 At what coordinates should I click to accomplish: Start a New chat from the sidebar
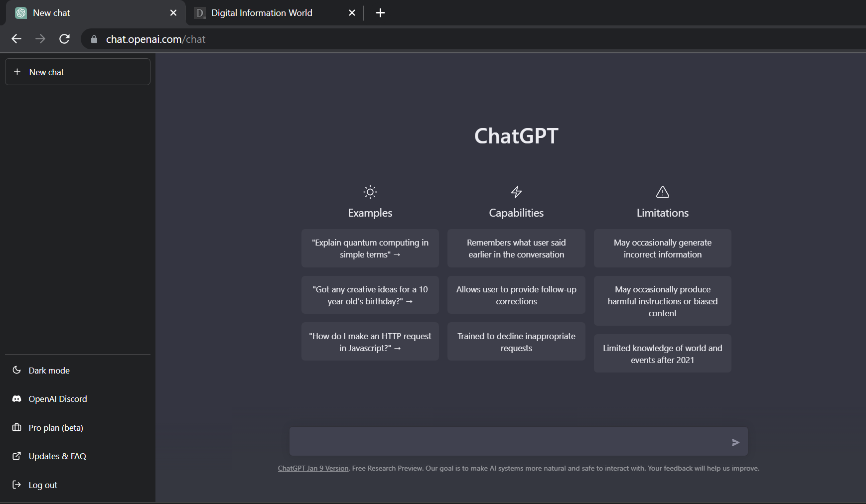click(x=78, y=72)
